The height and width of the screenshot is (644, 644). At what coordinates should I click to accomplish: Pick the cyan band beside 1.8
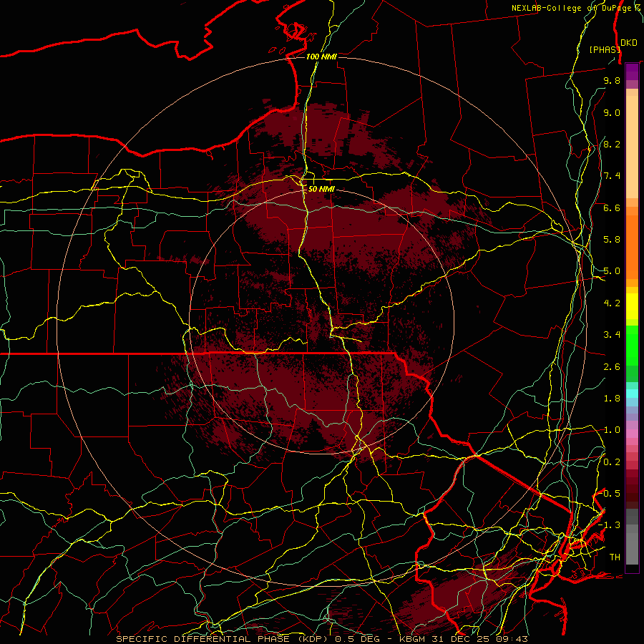click(x=632, y=393)
